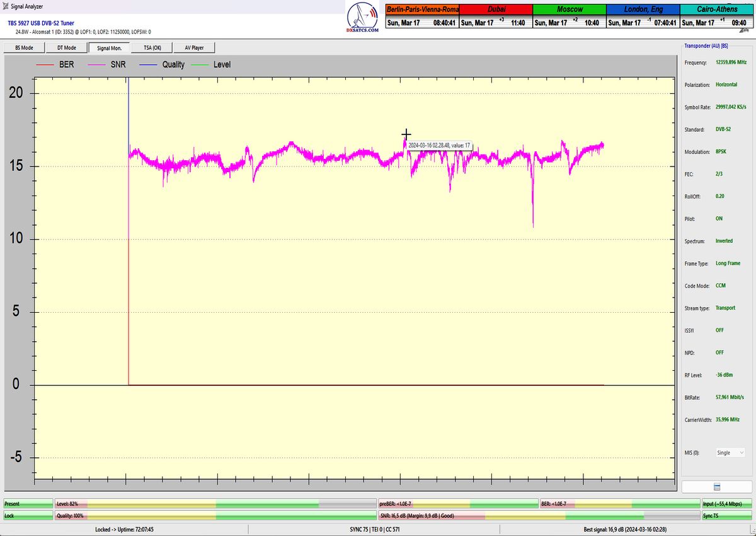Viewport: 756px width, 536px height.
Task: Open the AV Player tab
Action: [195, 47]
